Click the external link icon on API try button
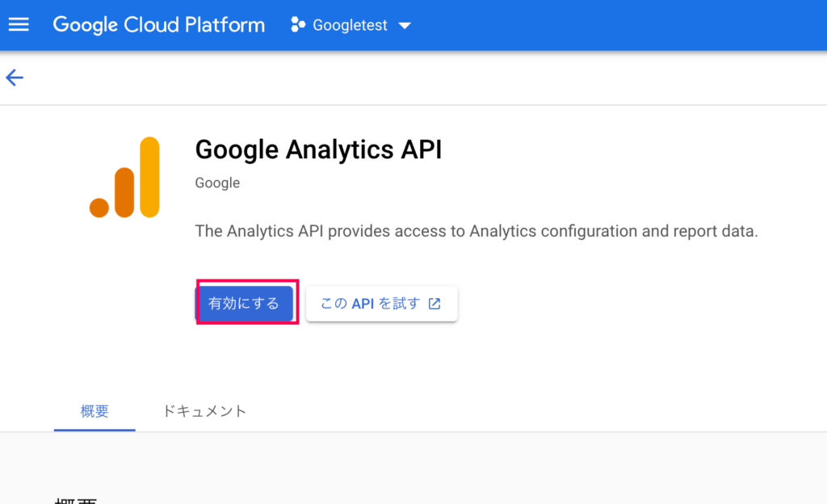 click(434, 304)
